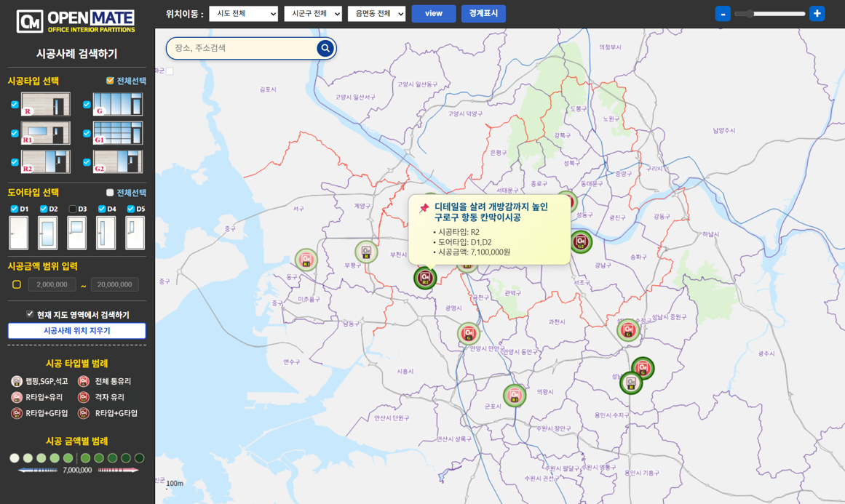
Task: Uncheck the R2 construction type checkbox
Action: [x=15, y=162]
